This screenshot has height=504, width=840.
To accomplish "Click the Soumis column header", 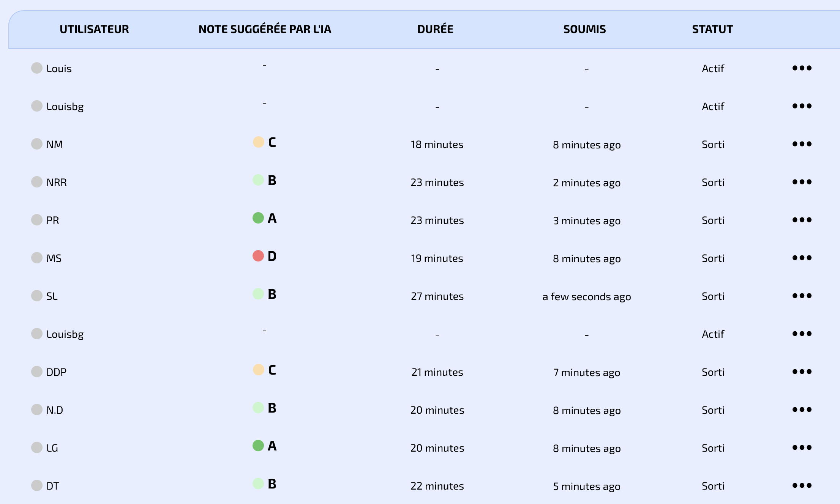I will (584, 29).
